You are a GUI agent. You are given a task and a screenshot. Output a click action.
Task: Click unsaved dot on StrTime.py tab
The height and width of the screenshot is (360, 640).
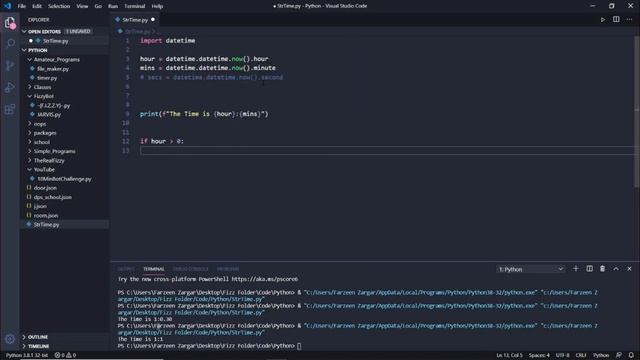click(x=153, y=20)
